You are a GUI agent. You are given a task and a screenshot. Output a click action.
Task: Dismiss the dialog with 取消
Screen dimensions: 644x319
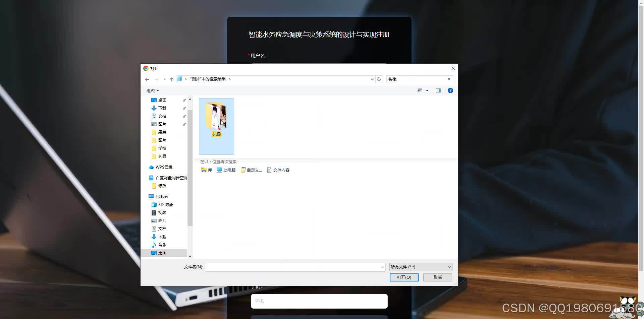click(437, 277)
